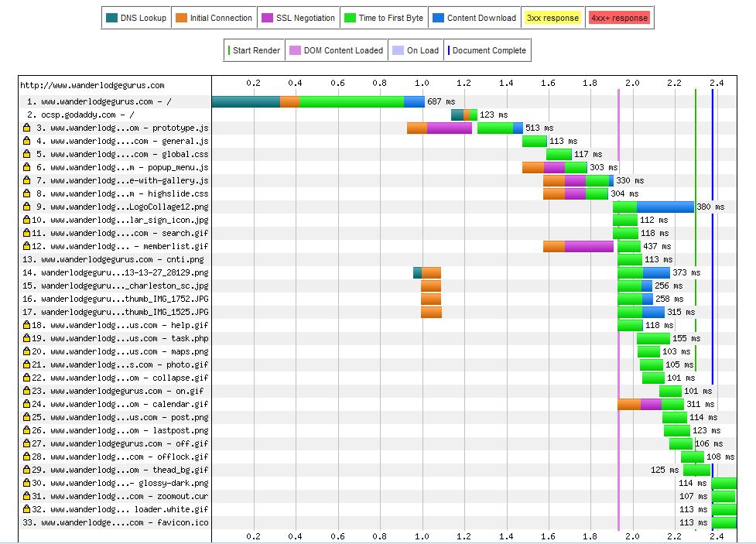Click the lock icon on the zoomout.cur row
Image resolution: width=756 pixels, height=544 pixels.
[26, 496]
